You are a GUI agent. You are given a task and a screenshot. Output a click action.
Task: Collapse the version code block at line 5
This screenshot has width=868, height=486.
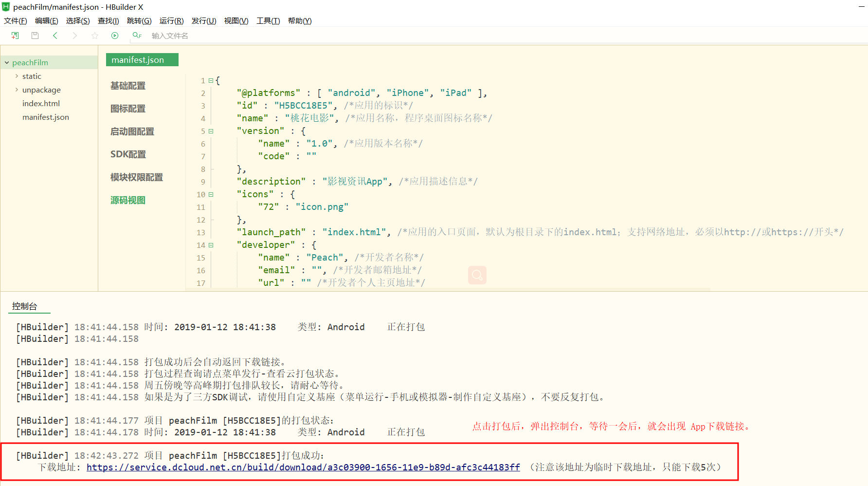211,131
